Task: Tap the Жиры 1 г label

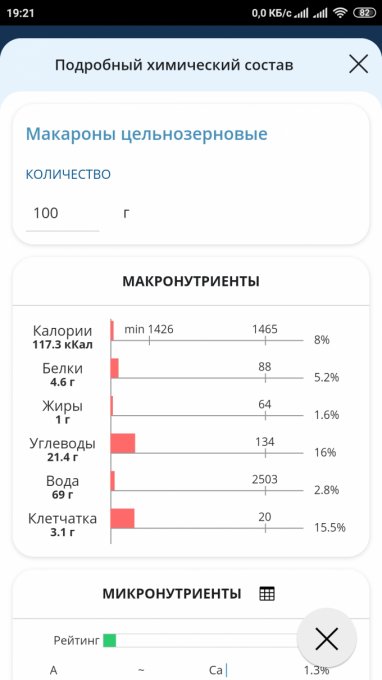Action: 62,412
